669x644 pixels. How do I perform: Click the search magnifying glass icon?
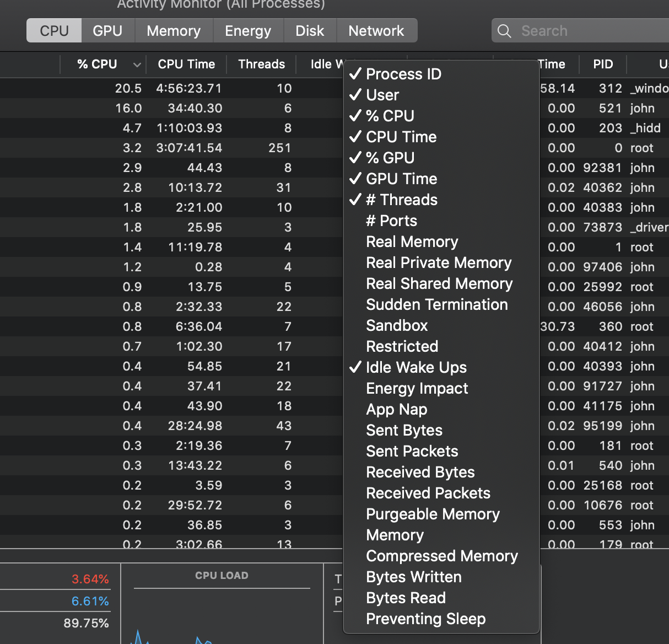504,31
